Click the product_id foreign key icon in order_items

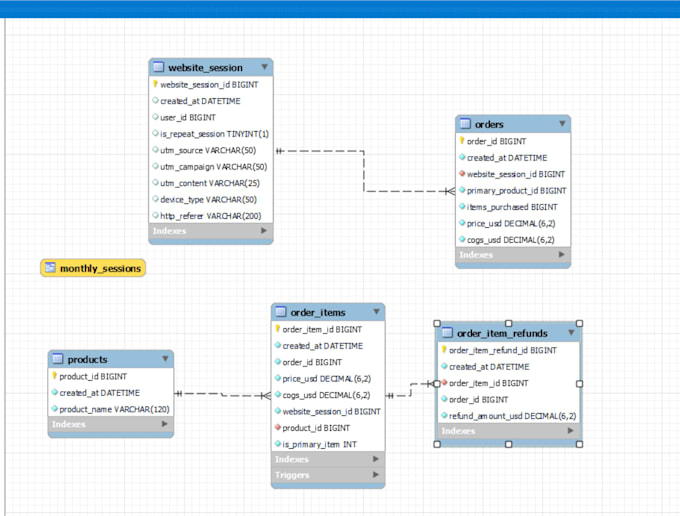tap(277, 428)
